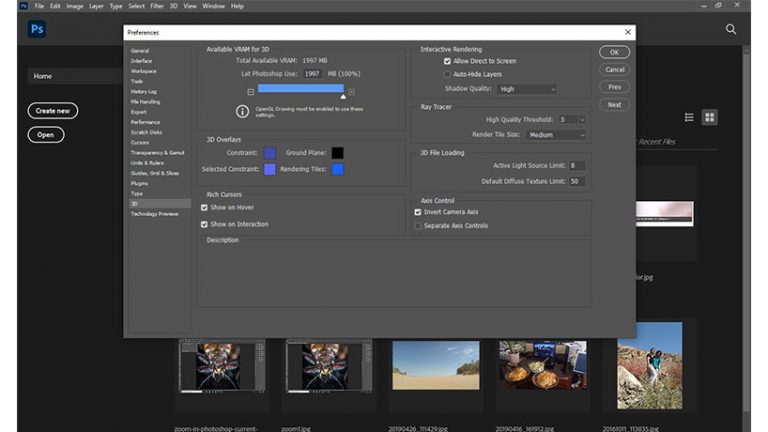Open the Type menu
Image resolution: width=768 pixels, height=432 pixels.
point(116,6)
